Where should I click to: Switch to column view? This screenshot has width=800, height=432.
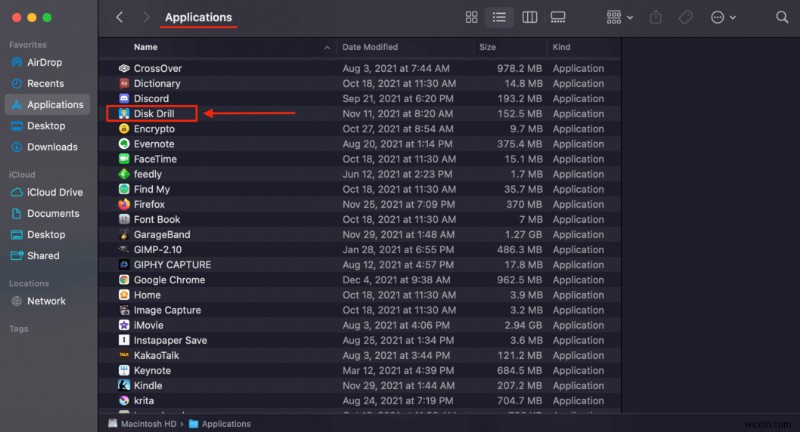(x=530, y=17)
